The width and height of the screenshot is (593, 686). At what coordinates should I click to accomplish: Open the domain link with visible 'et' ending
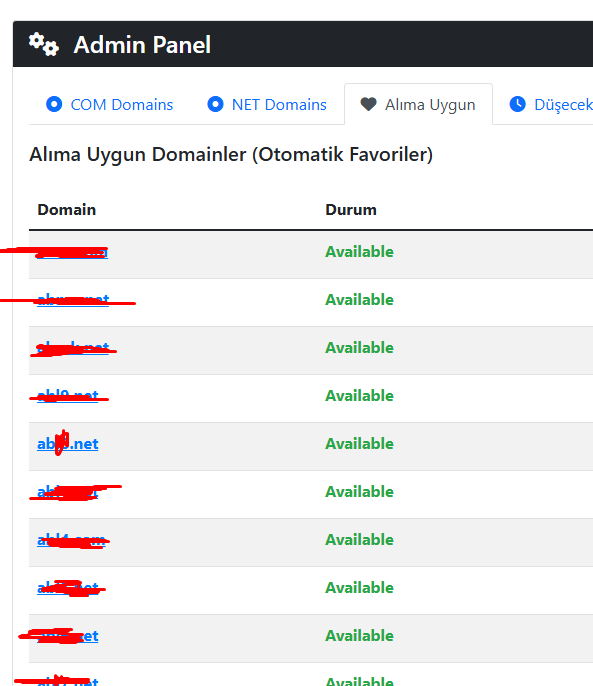click(68, 636)
